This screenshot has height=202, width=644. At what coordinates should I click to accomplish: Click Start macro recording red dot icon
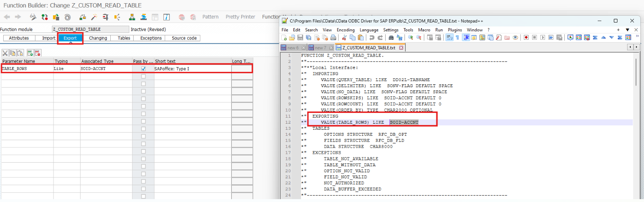click(526, 37)
